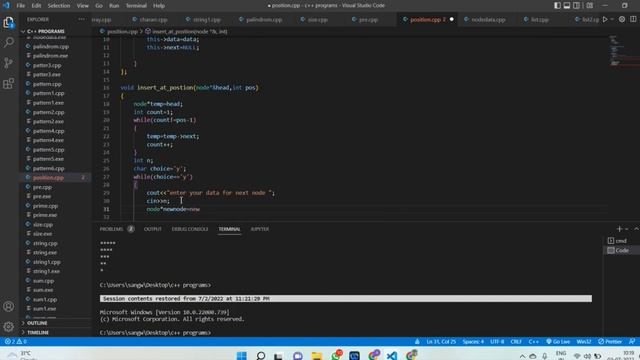Open the Explorer view in activity bar

[x=9, y=22]
